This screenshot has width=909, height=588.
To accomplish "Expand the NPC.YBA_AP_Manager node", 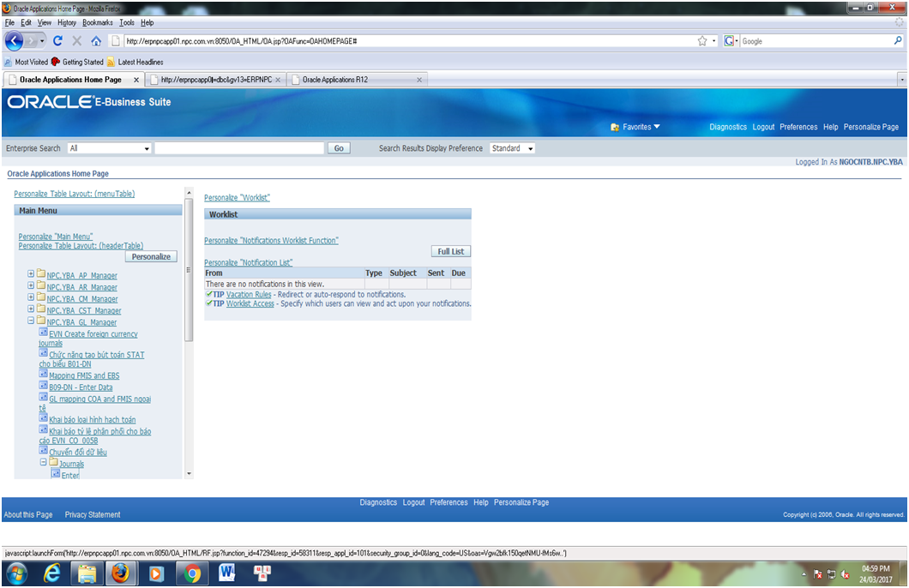I will [x=31, y=273].
